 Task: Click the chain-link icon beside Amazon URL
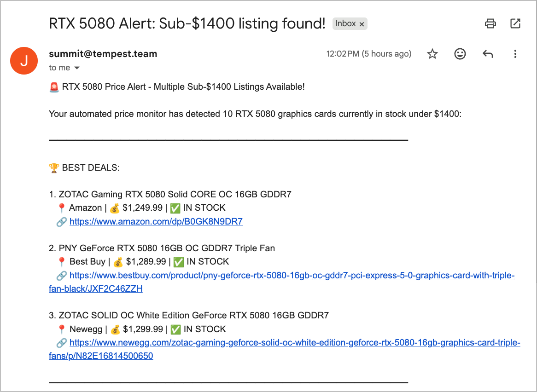tap(61, 222)
